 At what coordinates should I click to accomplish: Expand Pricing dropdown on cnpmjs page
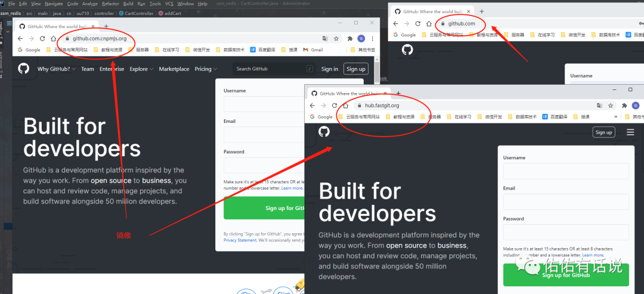click(x=206, y=69)
